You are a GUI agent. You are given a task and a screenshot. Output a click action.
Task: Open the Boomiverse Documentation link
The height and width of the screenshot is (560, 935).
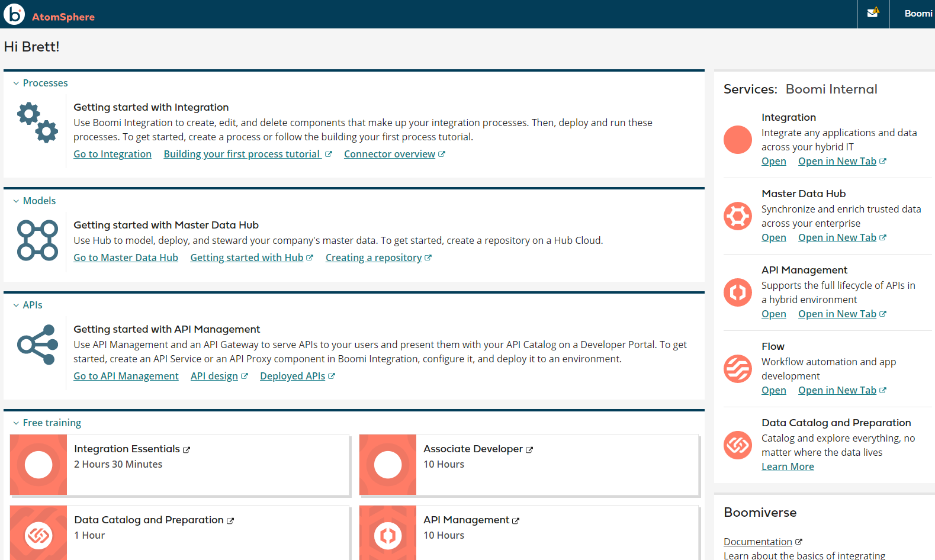point(758,542)
